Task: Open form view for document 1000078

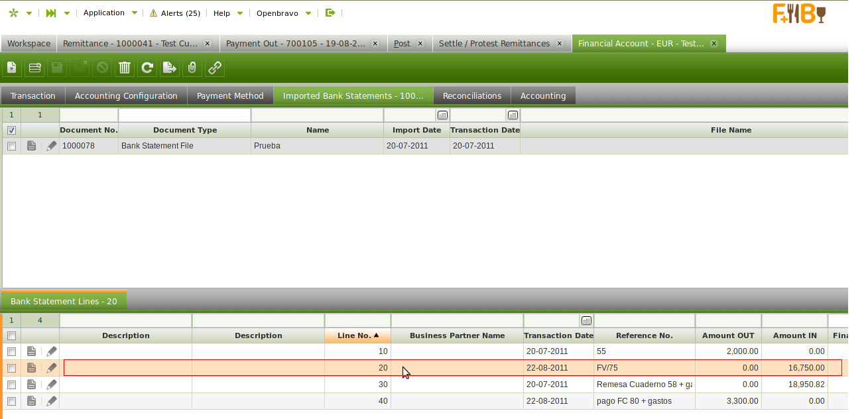Action: point(31,146)
